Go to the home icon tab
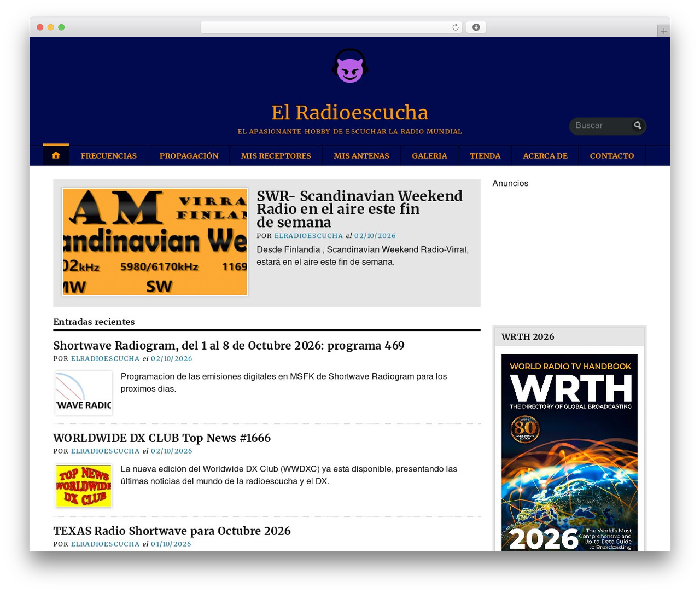The image size is (700, 593). [x=56, y=155]
